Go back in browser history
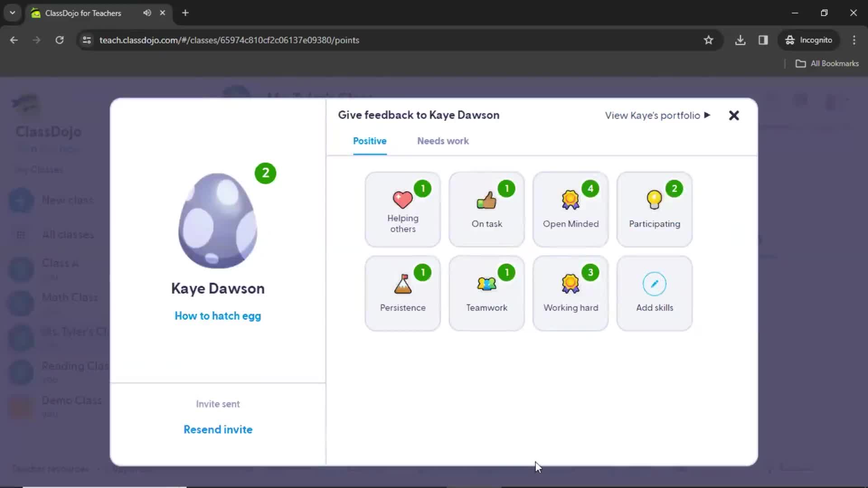The height and width of the screenshot is (488, 868). [x=14, y=40]
